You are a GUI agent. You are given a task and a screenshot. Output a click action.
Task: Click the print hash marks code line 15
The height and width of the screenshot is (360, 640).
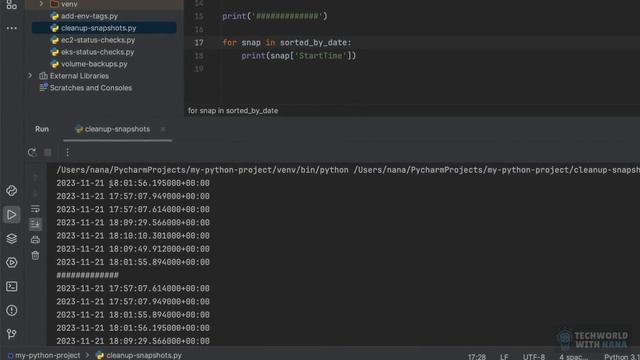[x=275, y=16]
